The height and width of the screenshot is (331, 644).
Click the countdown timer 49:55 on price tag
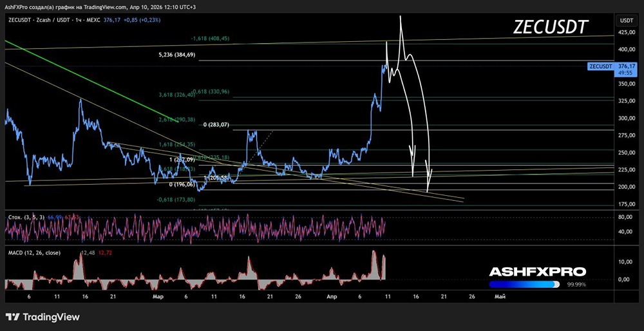tap(625, 72)
